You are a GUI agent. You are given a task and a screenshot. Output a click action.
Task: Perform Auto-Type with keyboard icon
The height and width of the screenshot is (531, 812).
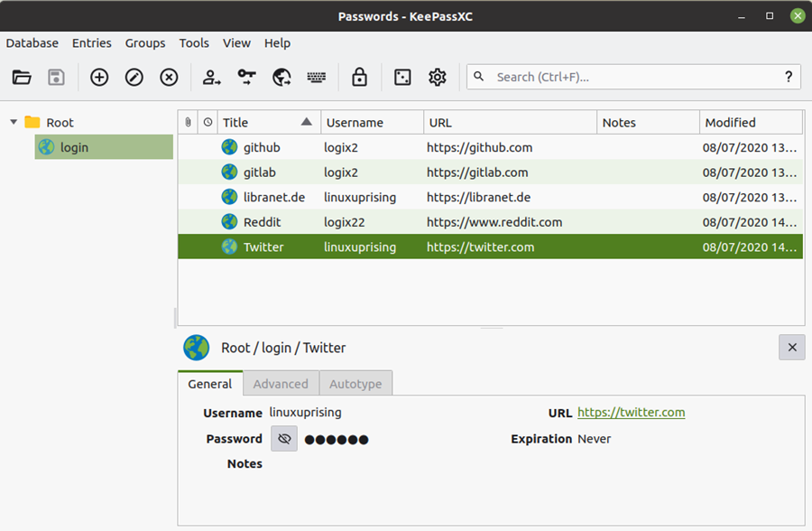click(317, 78)
